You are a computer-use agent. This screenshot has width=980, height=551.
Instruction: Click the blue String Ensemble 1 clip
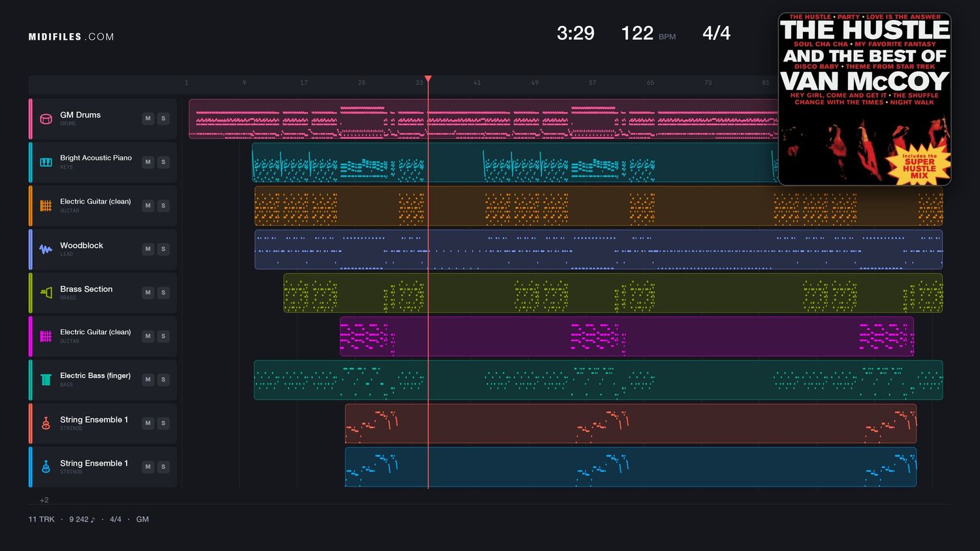coord(630,467)
